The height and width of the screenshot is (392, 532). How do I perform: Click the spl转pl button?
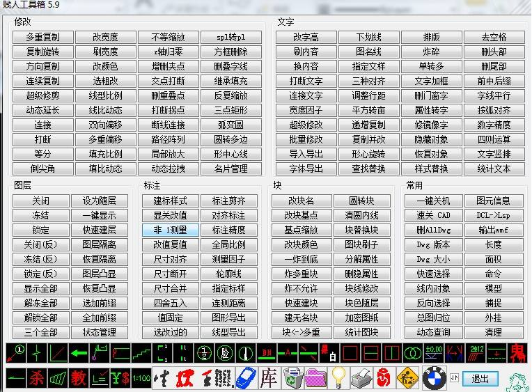(231, 37)
